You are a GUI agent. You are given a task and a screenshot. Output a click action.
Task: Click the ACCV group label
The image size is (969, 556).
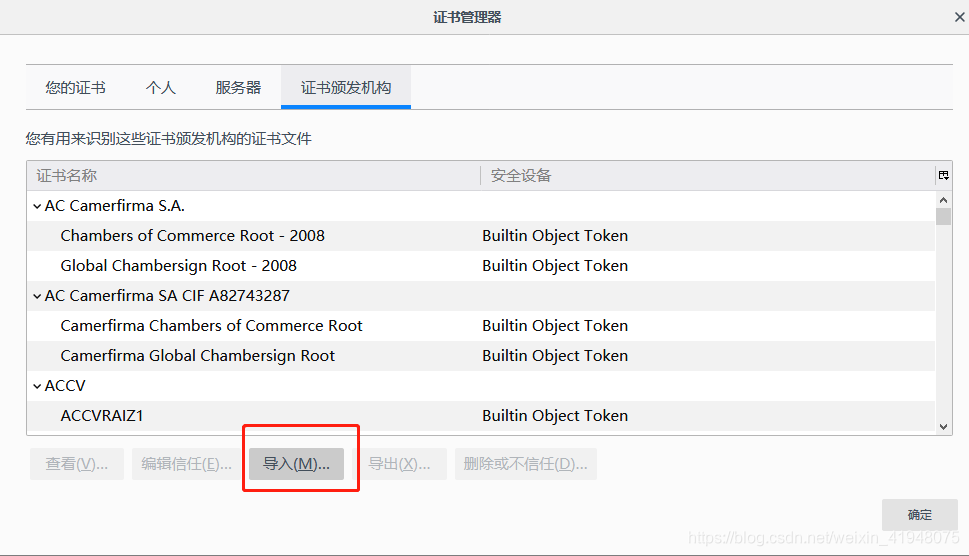[65, 386]
